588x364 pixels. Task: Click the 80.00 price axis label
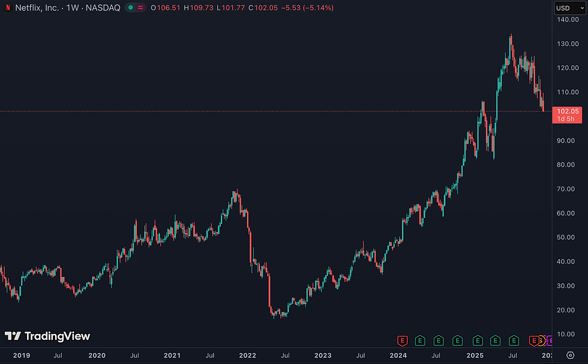tap(566, 164)
